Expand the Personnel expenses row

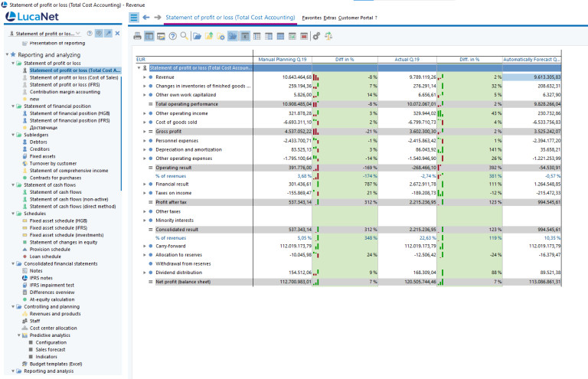144,140
